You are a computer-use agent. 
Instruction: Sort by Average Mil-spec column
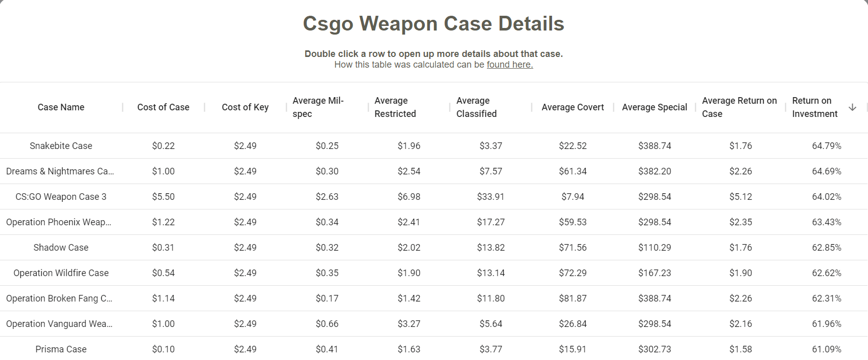[318, 107]
